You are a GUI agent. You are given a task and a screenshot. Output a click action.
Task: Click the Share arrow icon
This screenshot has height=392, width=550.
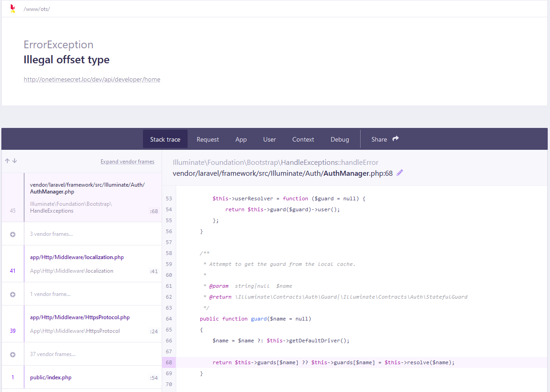point(396,139)
